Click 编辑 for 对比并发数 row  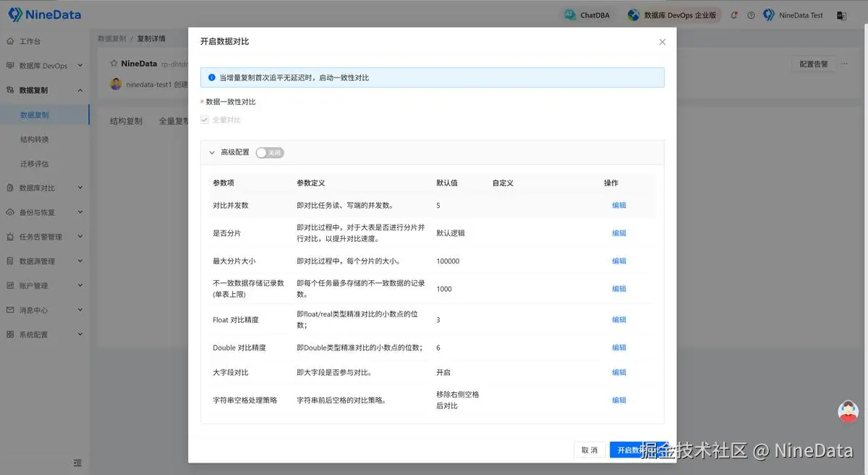[x=618, y=206]
